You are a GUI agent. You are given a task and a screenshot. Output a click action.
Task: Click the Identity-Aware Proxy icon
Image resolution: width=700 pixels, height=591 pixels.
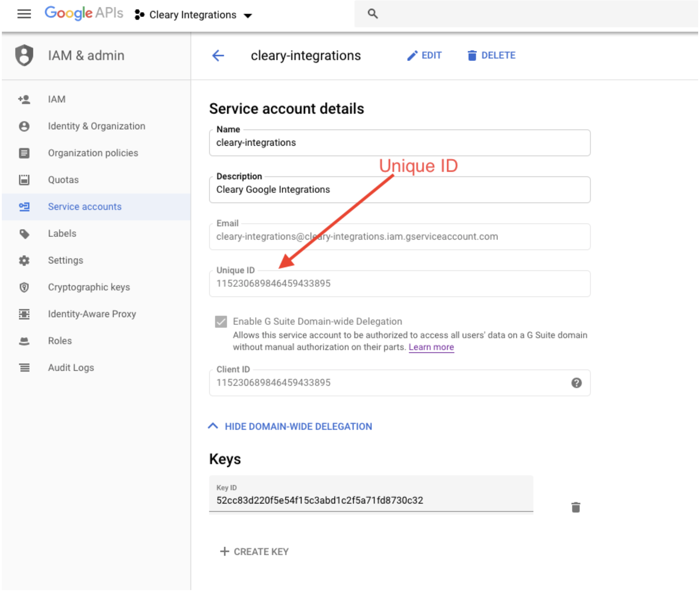(x=24, y=314)
